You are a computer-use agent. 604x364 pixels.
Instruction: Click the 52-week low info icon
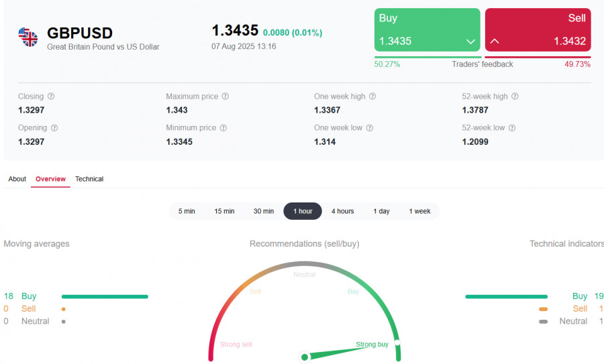coord(512,128)
